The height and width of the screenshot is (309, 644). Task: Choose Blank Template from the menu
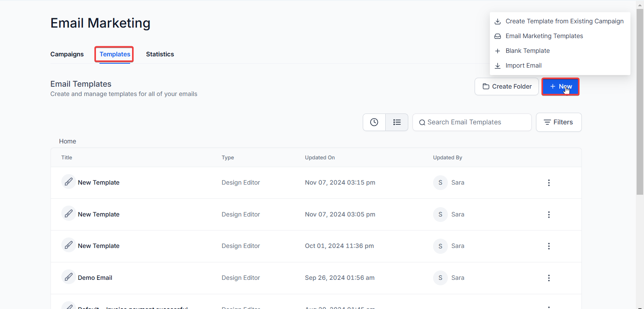tap(527, 51)
